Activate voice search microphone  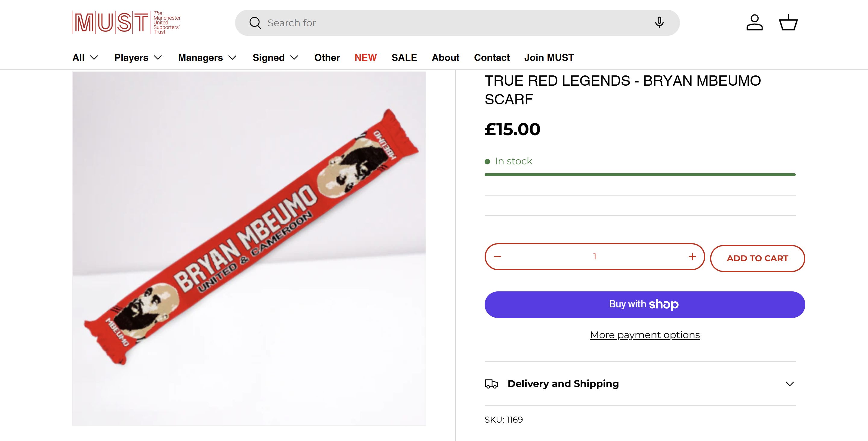pyautogui.click(x=659, y=23)
